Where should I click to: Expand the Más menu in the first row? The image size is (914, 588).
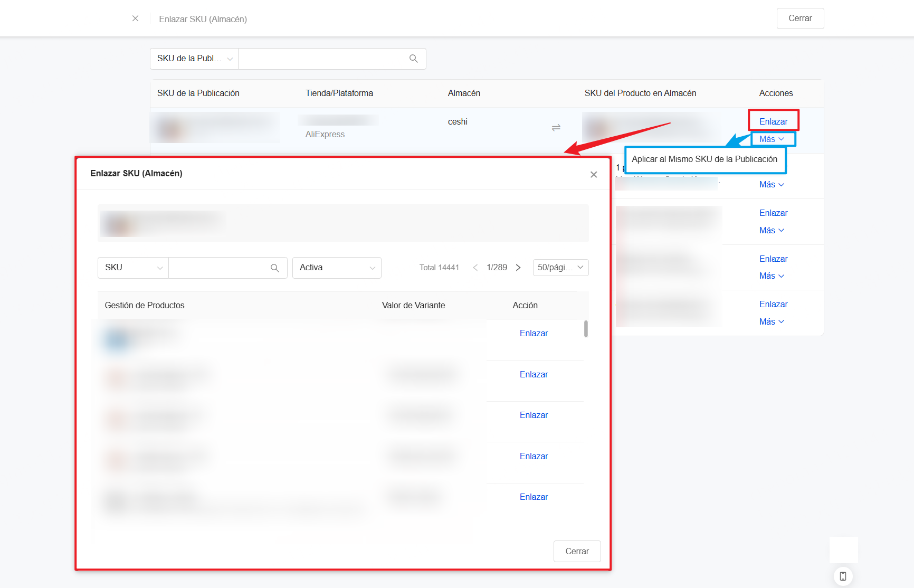pyautogui.click(x=772, y=139)
